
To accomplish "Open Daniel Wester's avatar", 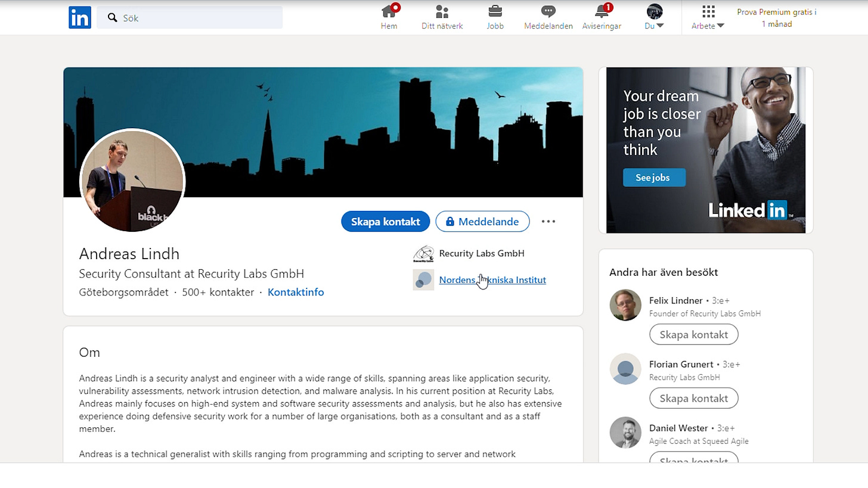I will point(625,433).
